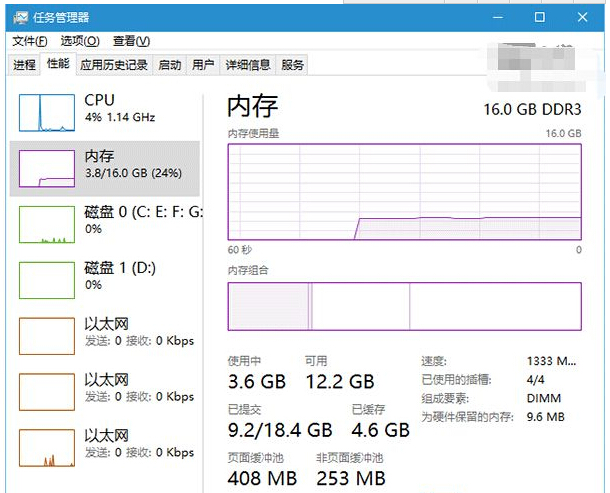Image resolution: width=610 pixels, height=493 pixels.
Task: Switch to the 详细信息 tab
Action: pos(247,65)
